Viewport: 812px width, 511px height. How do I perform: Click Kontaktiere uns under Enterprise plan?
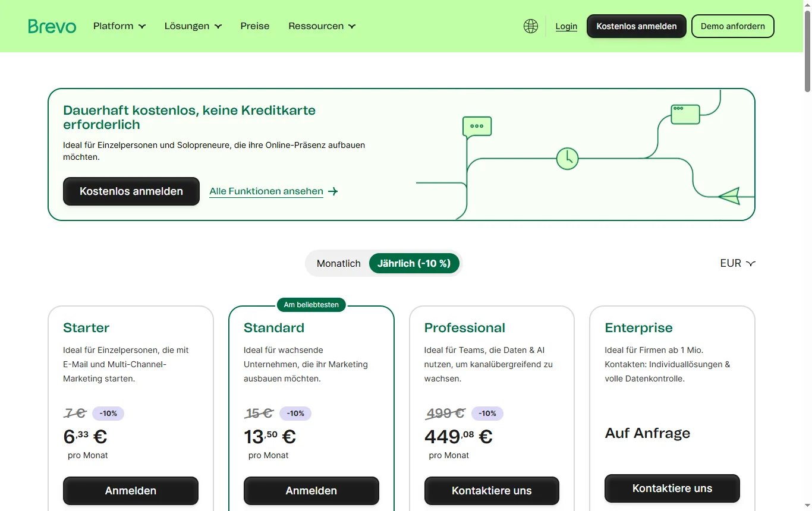672,488
